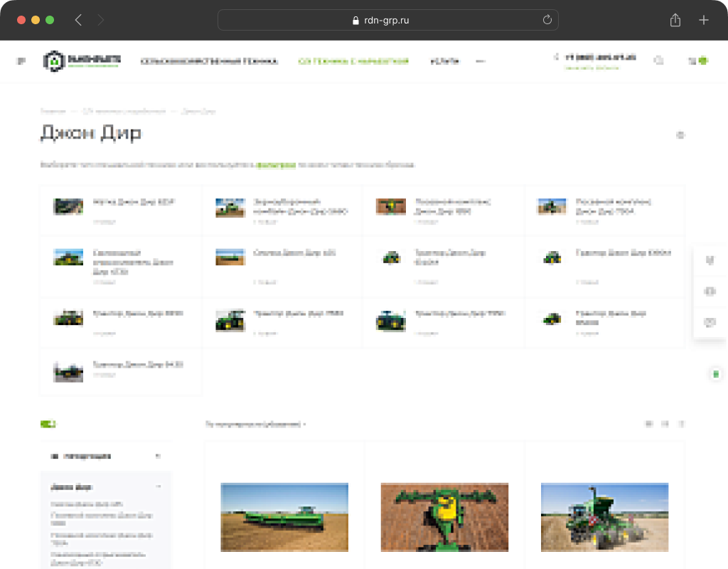Switch the product listing to list view
Screen dimensions: 728x569
[665, 424]
